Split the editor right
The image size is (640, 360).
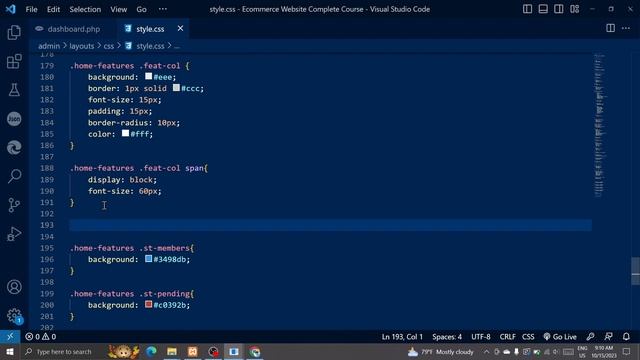(x=610, y=28)
